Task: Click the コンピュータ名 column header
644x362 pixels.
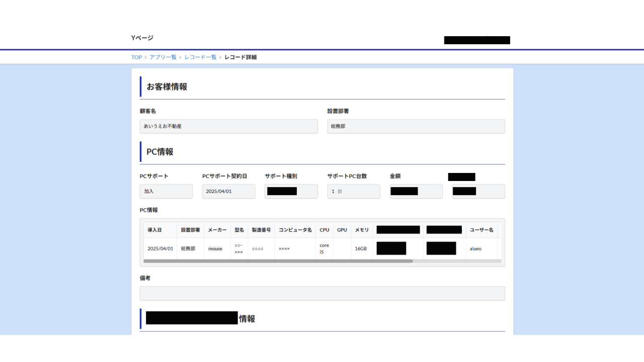Action: pyautogui.click(x=295, y=230)
